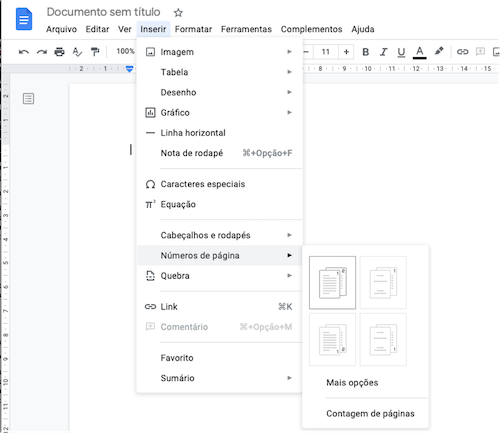This screenshot has width=500, height=433.
Task: Choose top-right page number layout thumbnail
Action: tap(383, 283)
